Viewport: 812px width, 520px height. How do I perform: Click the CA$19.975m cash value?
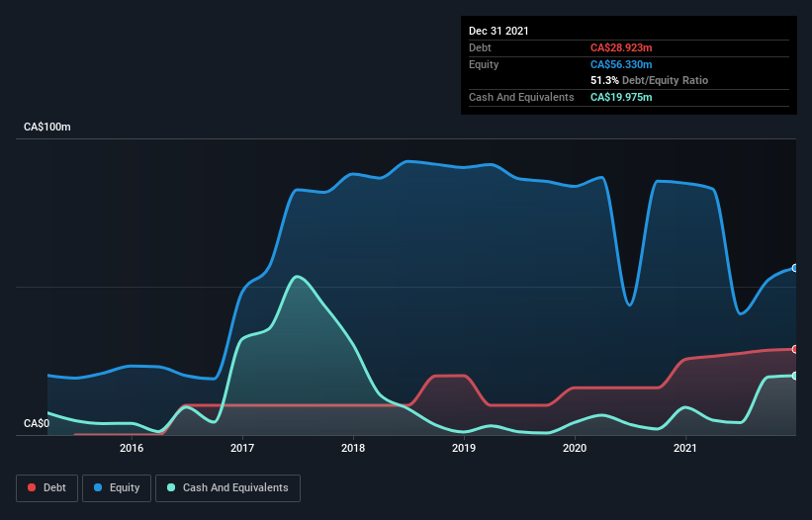[621, 97]
